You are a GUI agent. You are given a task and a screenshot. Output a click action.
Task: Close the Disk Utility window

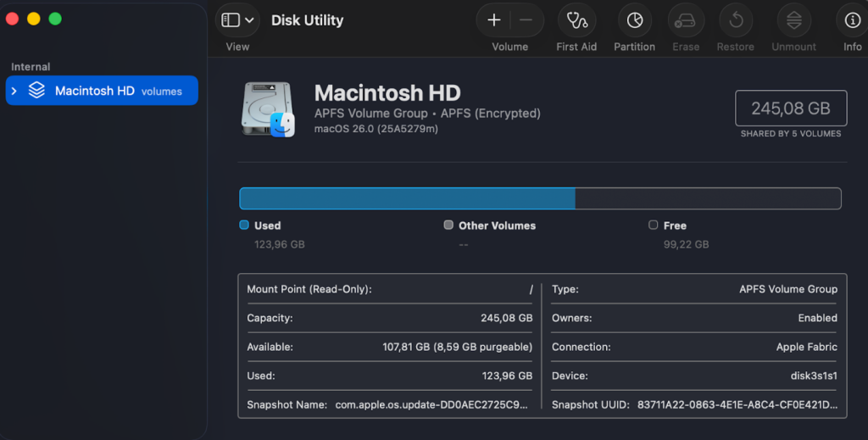12,19
